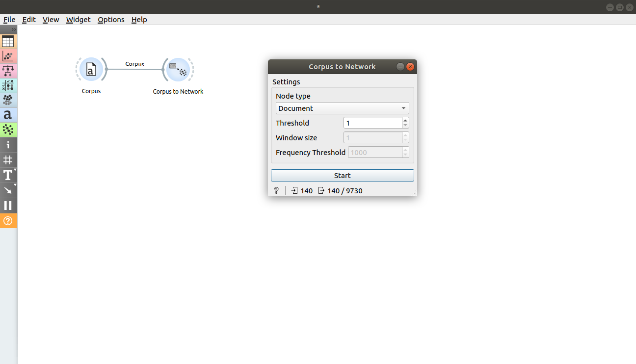Open the Data widget category

point(8,41)
